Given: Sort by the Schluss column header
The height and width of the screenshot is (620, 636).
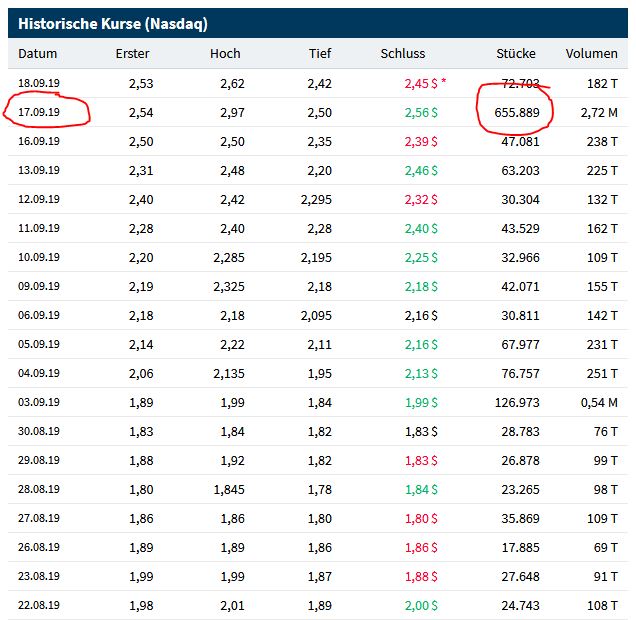Looking at the screenshot, I should (x=403, y=54).
